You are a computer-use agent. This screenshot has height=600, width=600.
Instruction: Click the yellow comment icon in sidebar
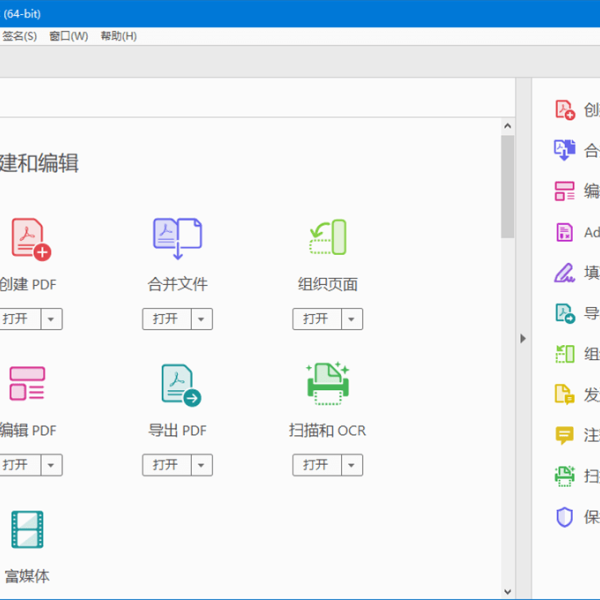coord(565,435)
